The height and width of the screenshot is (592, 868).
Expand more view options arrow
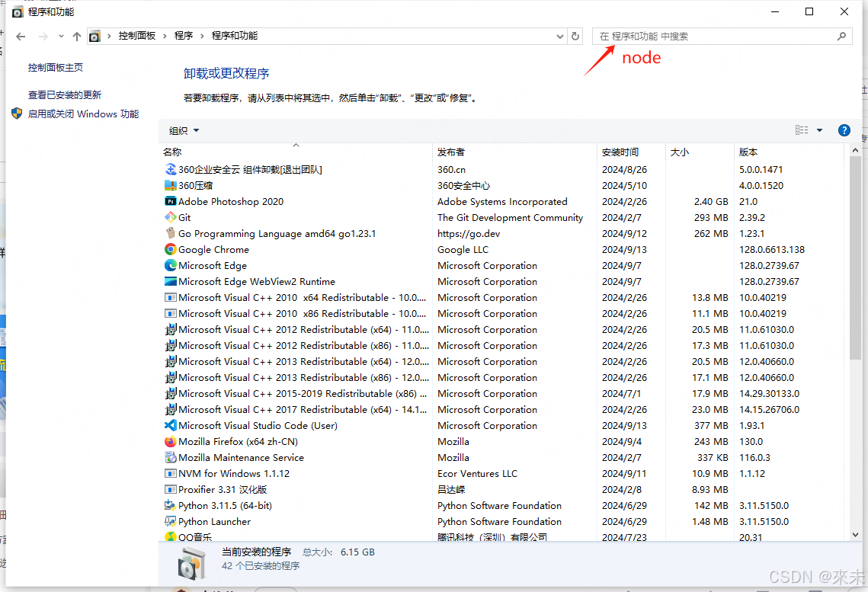click(x=820, y=130)
